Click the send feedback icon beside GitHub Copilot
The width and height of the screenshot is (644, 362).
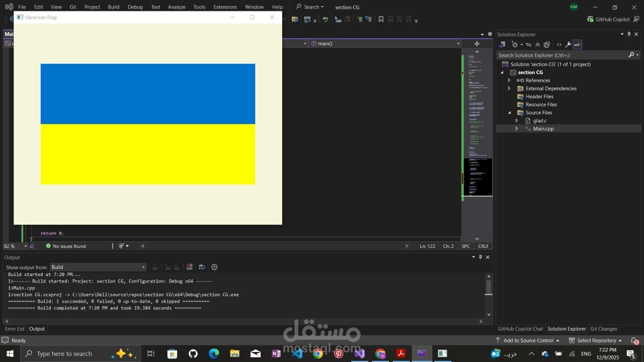point(636,19)
